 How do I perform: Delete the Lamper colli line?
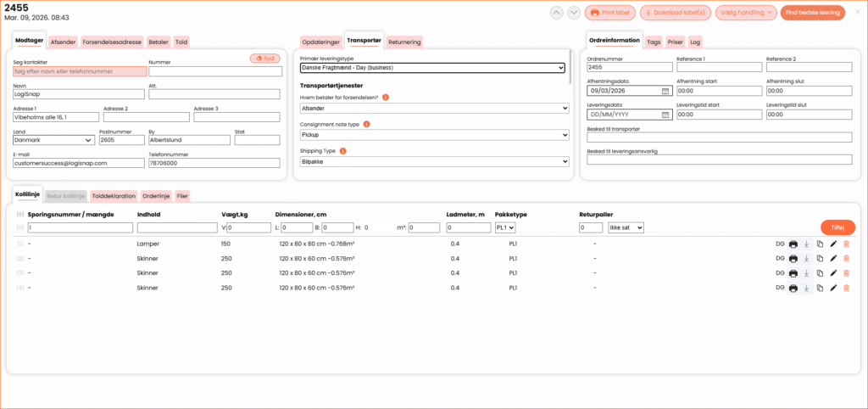pos(846,244)
